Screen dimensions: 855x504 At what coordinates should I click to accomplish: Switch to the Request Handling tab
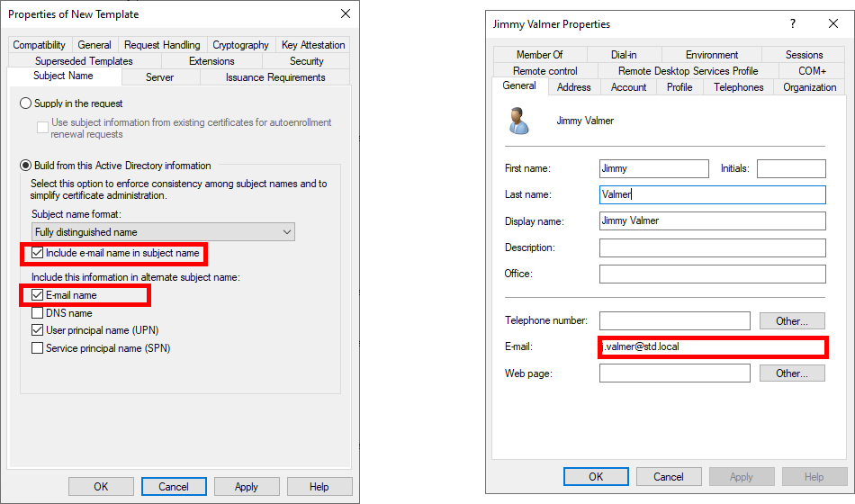pyautogui.click(x=162, y=45)
